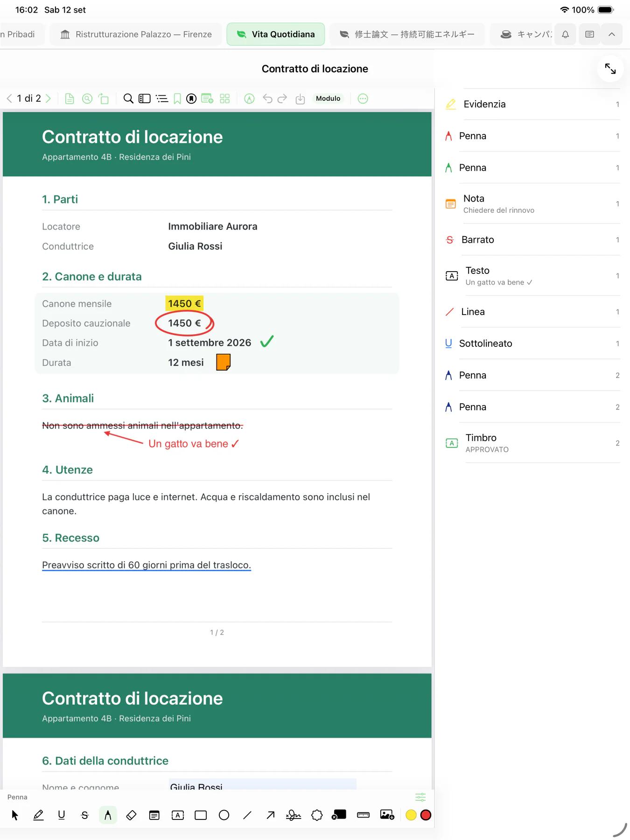Select the underline annotation tool

61,815
